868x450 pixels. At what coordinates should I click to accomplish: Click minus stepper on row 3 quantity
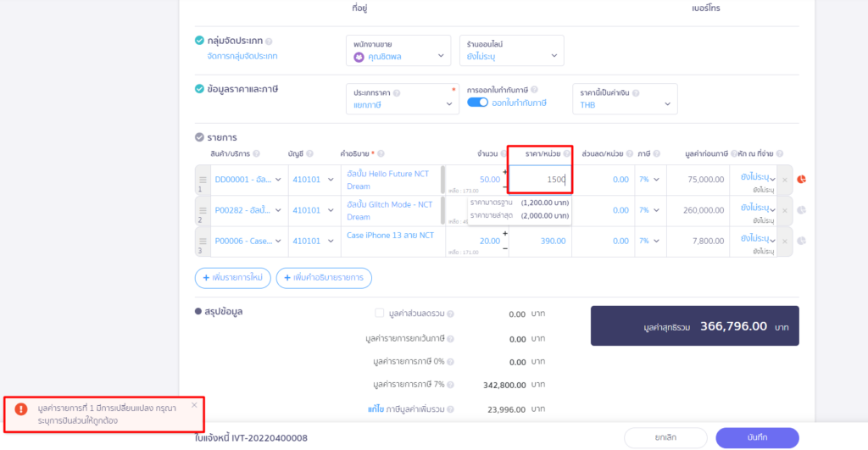pyautogui.click(x=505, y=248)
